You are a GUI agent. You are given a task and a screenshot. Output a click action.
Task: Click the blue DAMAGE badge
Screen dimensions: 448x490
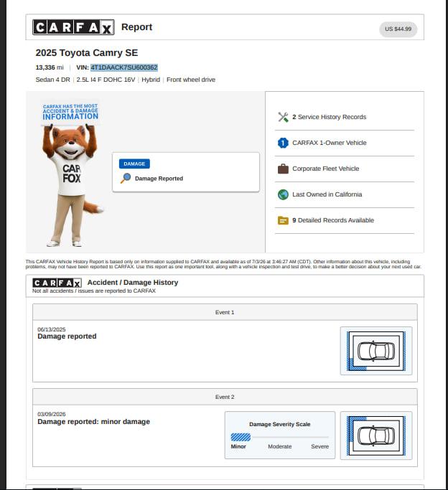click(134, 164)
